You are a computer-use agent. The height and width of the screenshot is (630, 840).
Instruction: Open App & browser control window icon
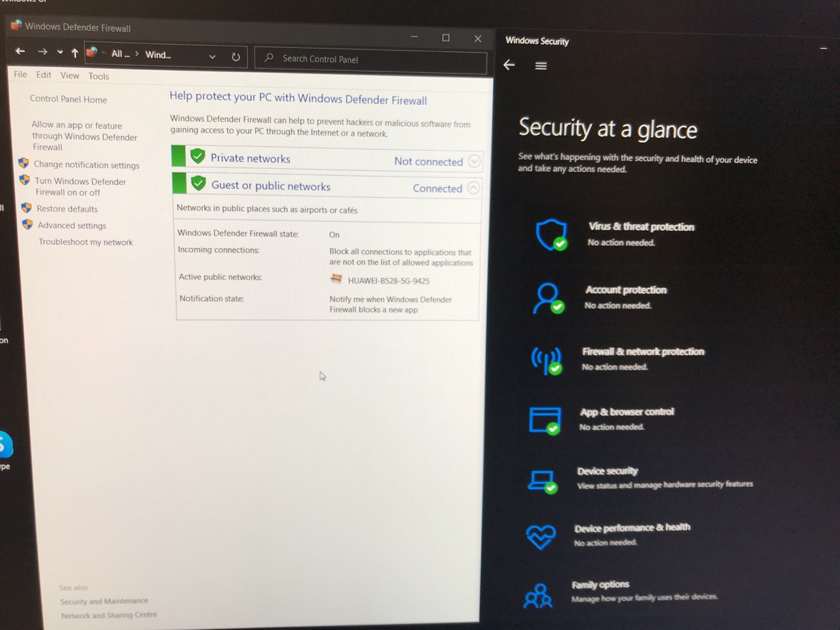tap(545, 421)
